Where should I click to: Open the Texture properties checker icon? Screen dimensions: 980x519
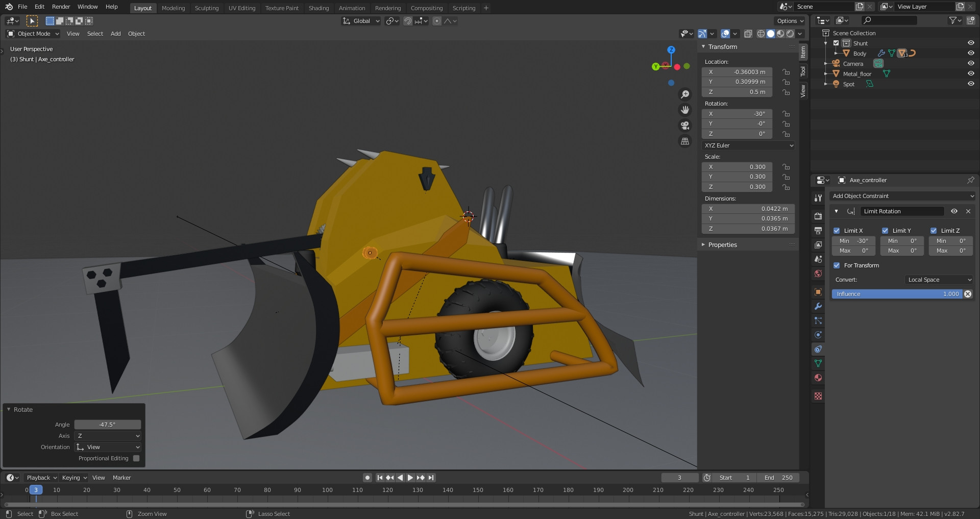click(x=818, y=396)
